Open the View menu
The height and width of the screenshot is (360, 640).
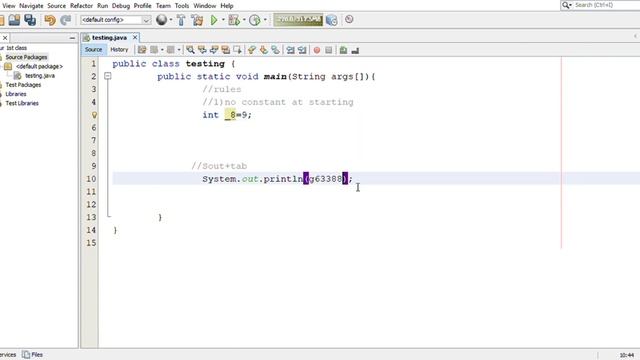(9, 6)
